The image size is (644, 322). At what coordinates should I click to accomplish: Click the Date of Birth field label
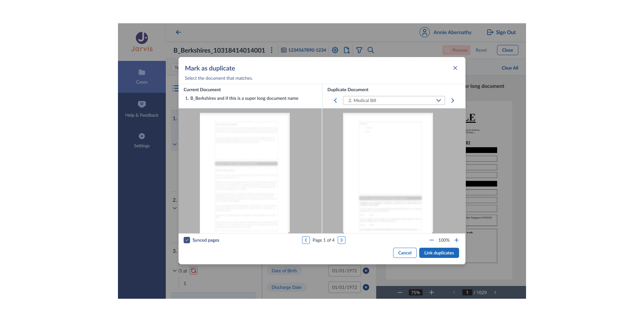(x=284, y=271)
